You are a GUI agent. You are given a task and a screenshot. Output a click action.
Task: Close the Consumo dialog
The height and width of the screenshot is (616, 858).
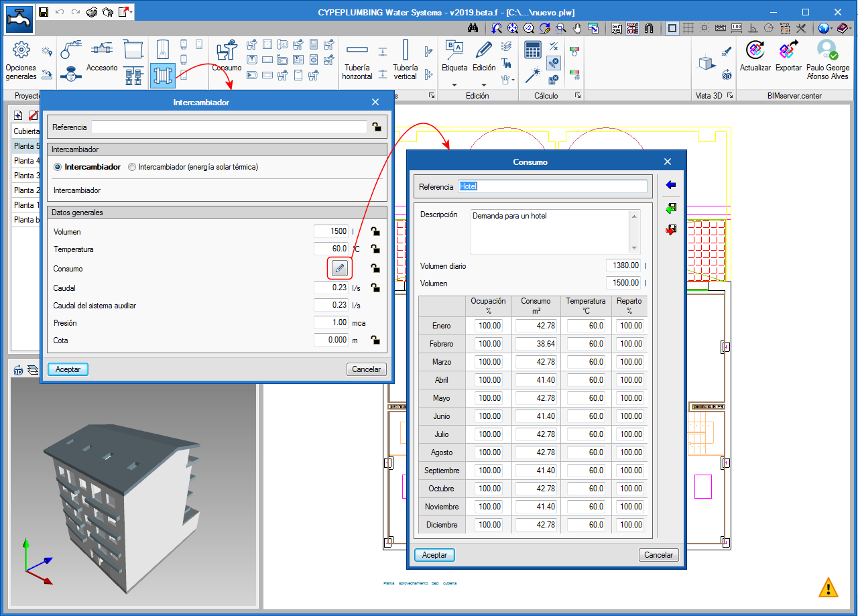tap(668, 162)
